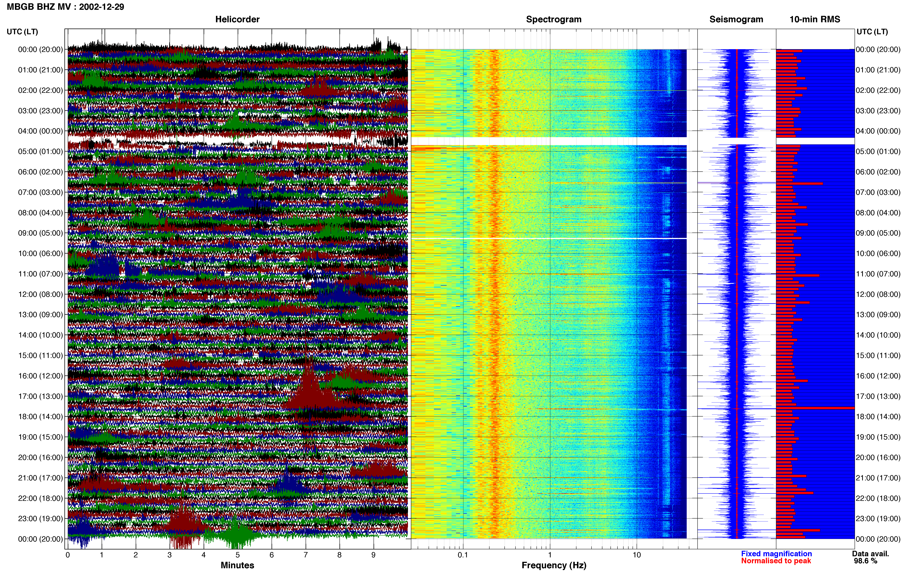Viewport: 924px width, 578px height.
Task: Click the 'Data avail.' label
Action: pos(870,554)
